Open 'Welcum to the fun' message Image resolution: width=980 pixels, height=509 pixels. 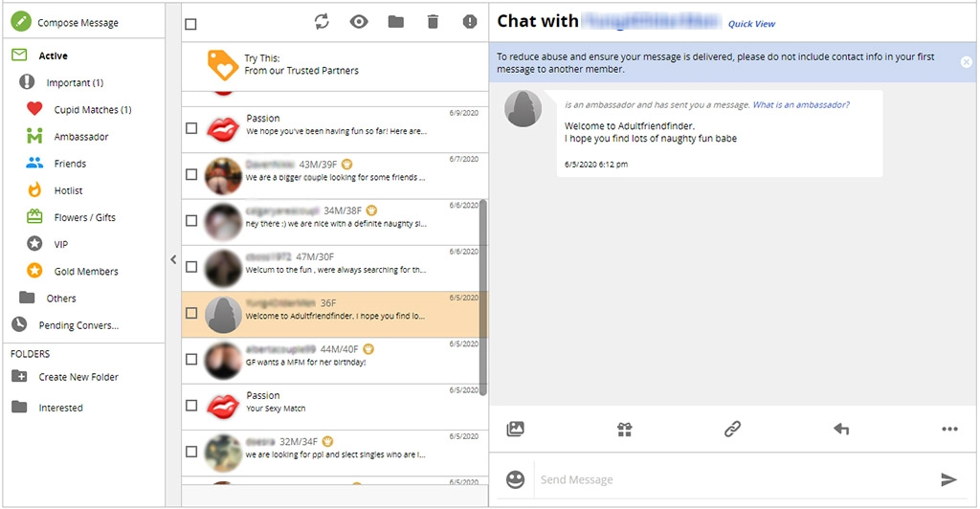click(335, 269)
